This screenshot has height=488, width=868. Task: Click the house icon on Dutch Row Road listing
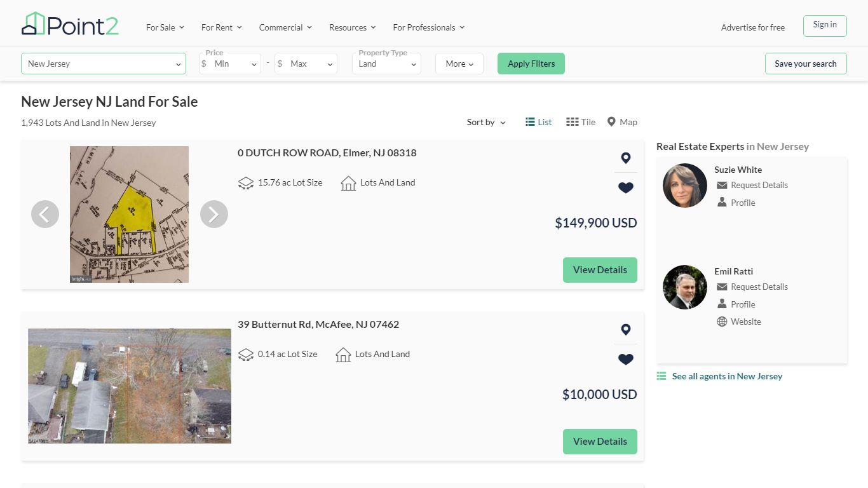click(x=348, y=183)
